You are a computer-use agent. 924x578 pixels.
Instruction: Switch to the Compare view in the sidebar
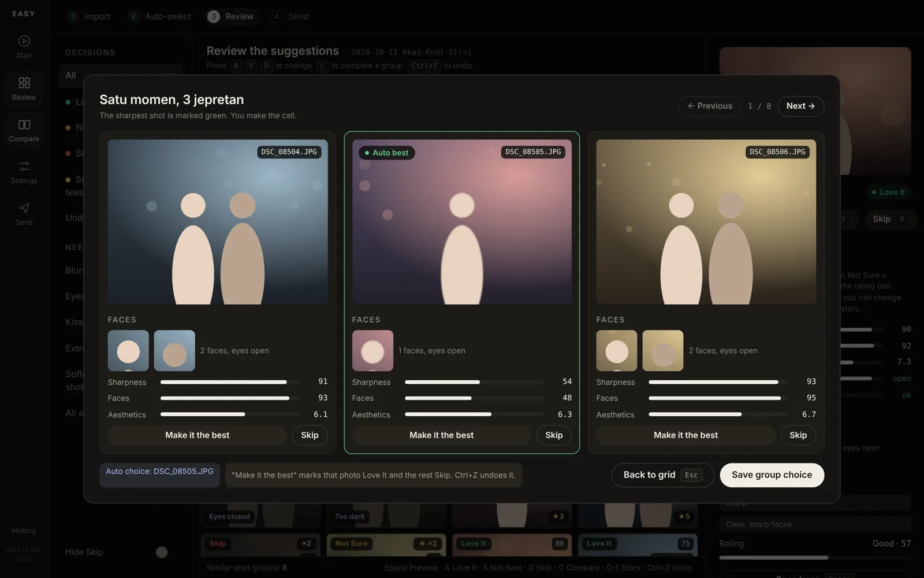pyautogui.click(x=24, y=130)
